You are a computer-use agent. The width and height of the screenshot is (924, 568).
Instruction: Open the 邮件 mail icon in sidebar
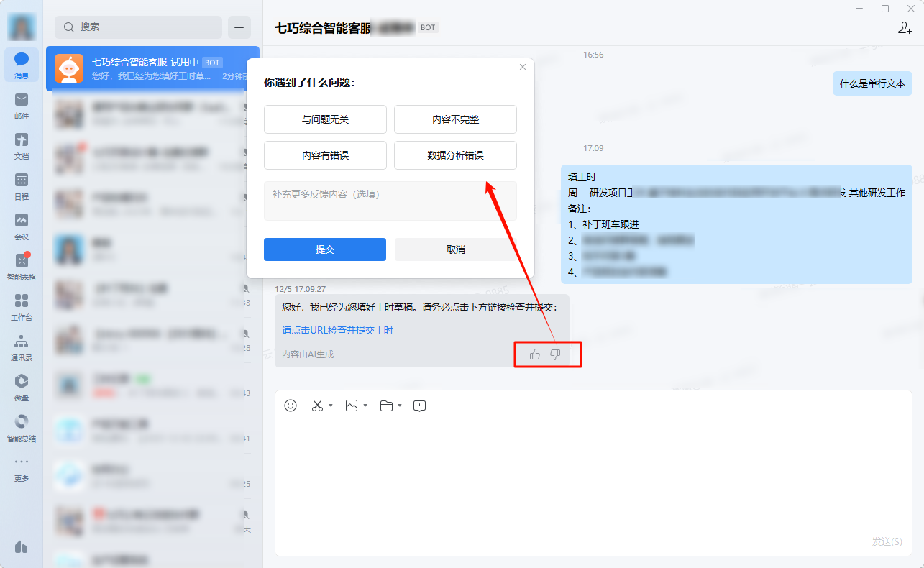[x=22, y=100]
